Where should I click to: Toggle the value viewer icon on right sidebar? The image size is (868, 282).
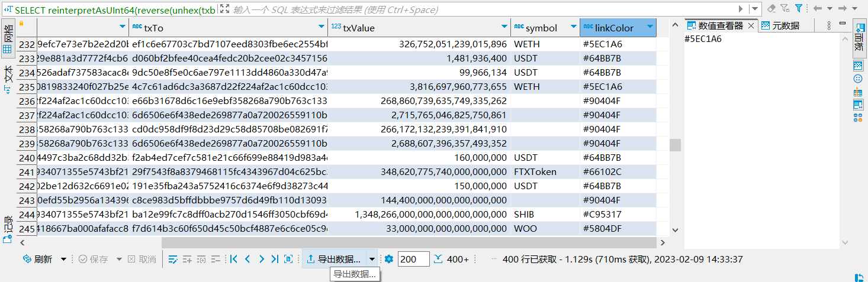(858, 105)
